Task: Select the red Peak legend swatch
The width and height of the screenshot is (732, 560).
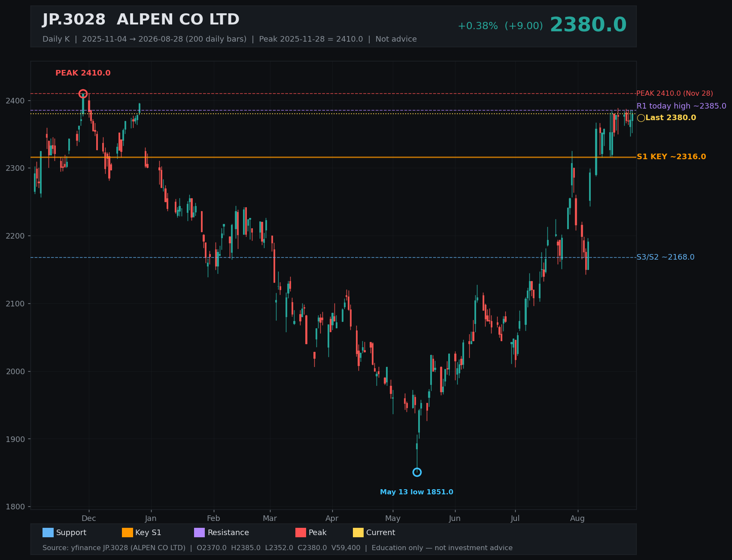Action: click(x=301, y=533)
